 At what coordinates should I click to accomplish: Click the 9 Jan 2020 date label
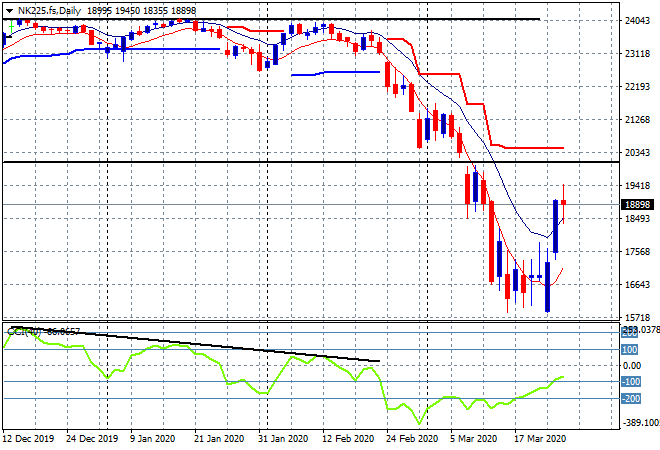pos(152,439)
